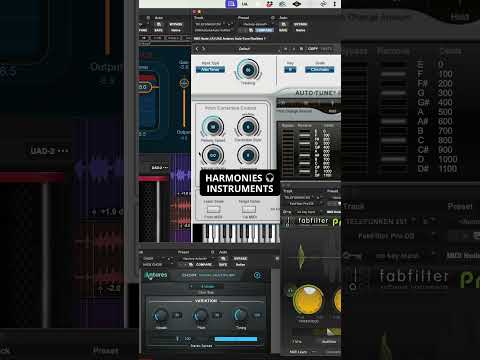The height and width of the screenshot is (360, 480).
Task: Click the Retune Speed knob
Action: [213, 127]
